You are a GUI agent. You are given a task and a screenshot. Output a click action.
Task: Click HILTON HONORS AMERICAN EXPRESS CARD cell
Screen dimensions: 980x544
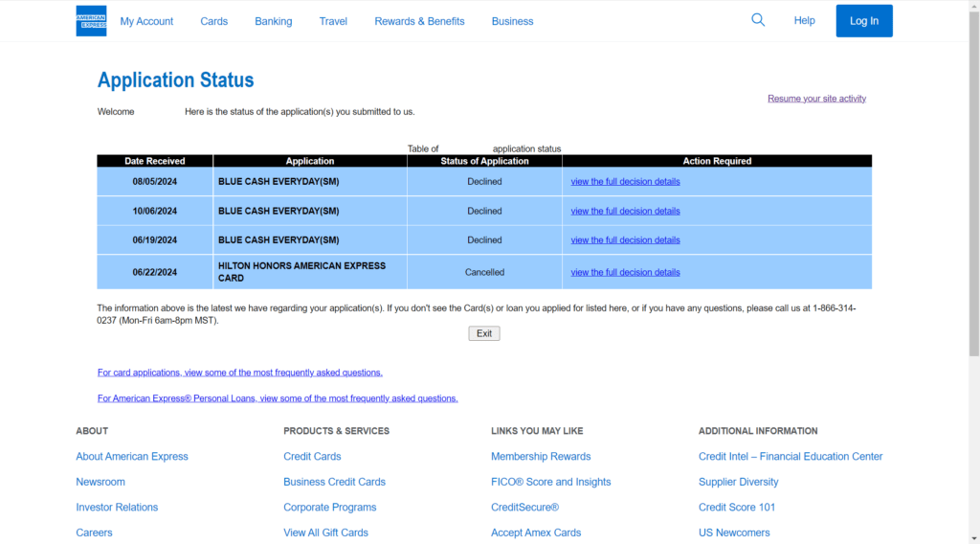(x=310, y=272)
